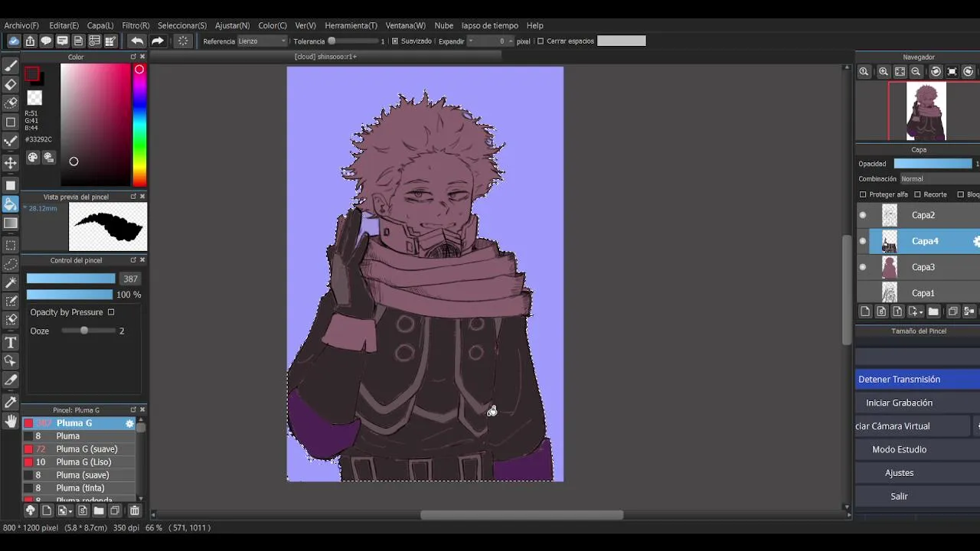The width and height of the screenshot is (980, 551).
Task: Select the Text tool
Action: 11,343
